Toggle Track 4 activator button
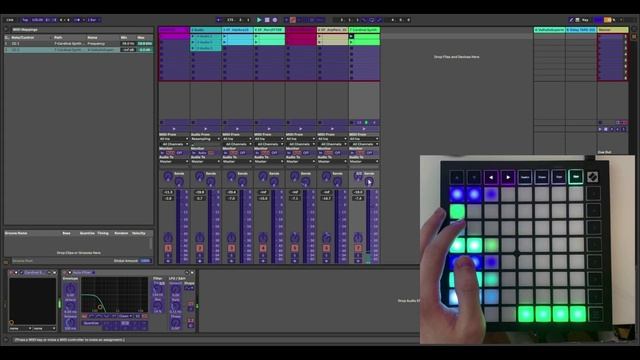The image size is (640, 360). coord(263,248)
